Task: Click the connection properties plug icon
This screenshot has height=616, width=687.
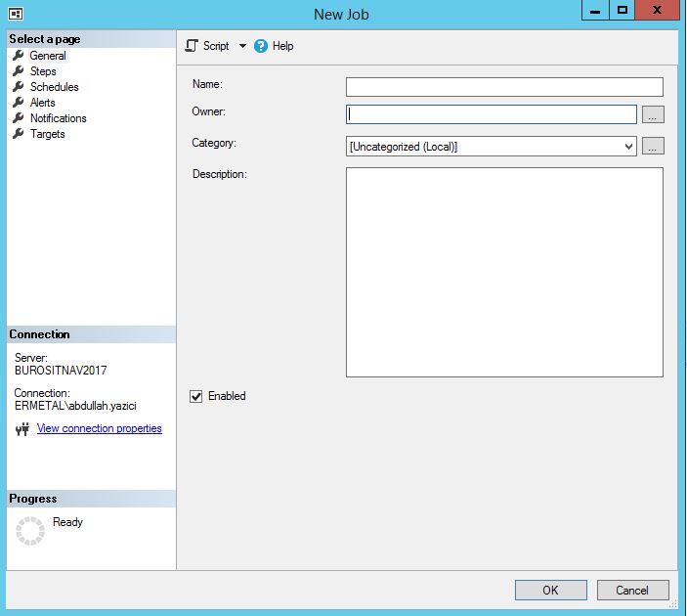Action: pyautogui.click(x=22, y=429)
